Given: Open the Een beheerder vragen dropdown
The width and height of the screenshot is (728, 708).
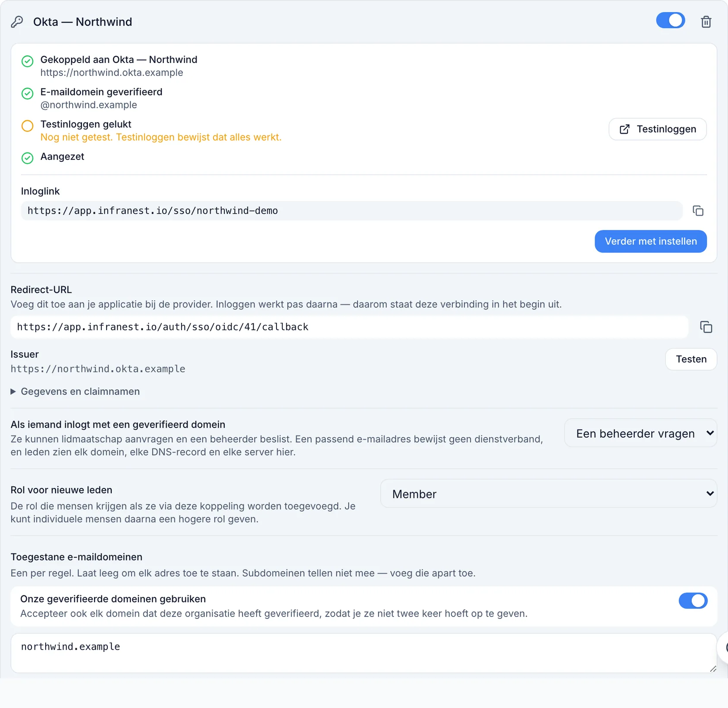Looking at the screenshot, I should pos(640,433).
